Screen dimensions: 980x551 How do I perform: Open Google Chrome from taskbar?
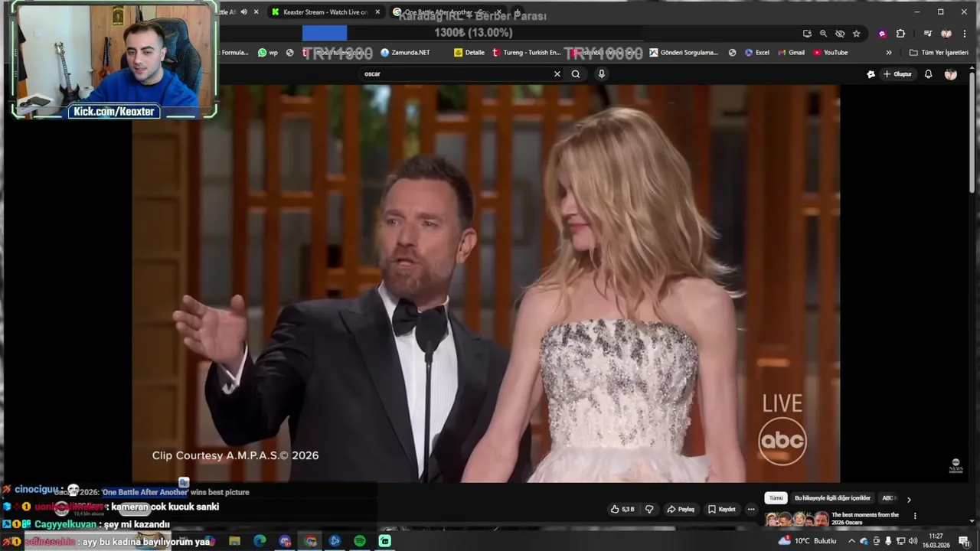310,541
